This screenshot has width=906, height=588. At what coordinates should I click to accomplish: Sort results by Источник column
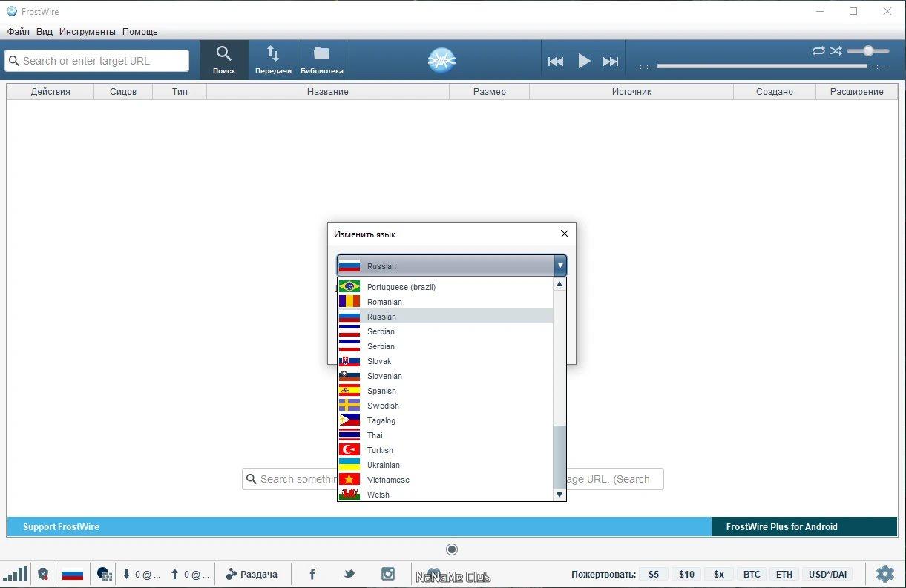coord(631,92)
